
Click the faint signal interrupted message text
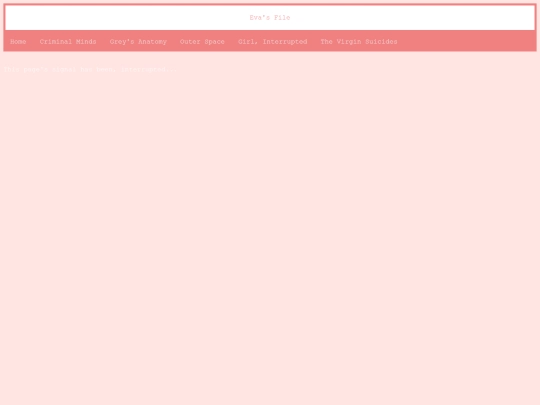[90, 69]
